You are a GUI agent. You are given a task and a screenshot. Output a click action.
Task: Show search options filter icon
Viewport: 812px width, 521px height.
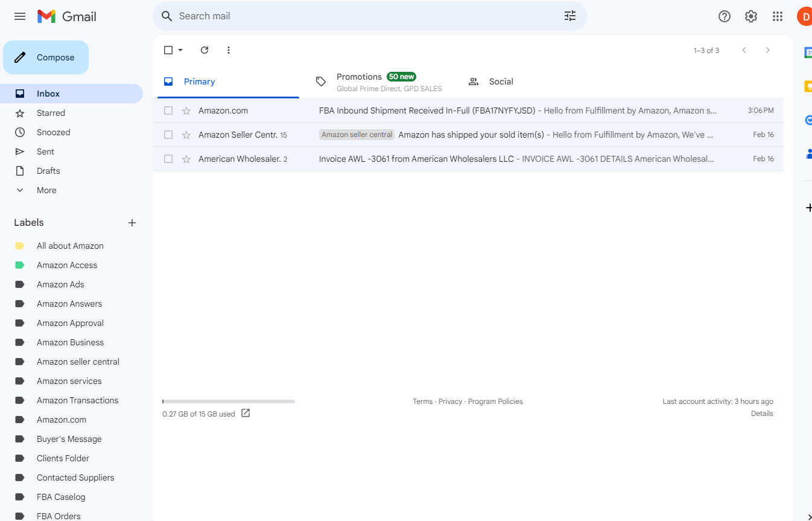click(x=570, y=16)
